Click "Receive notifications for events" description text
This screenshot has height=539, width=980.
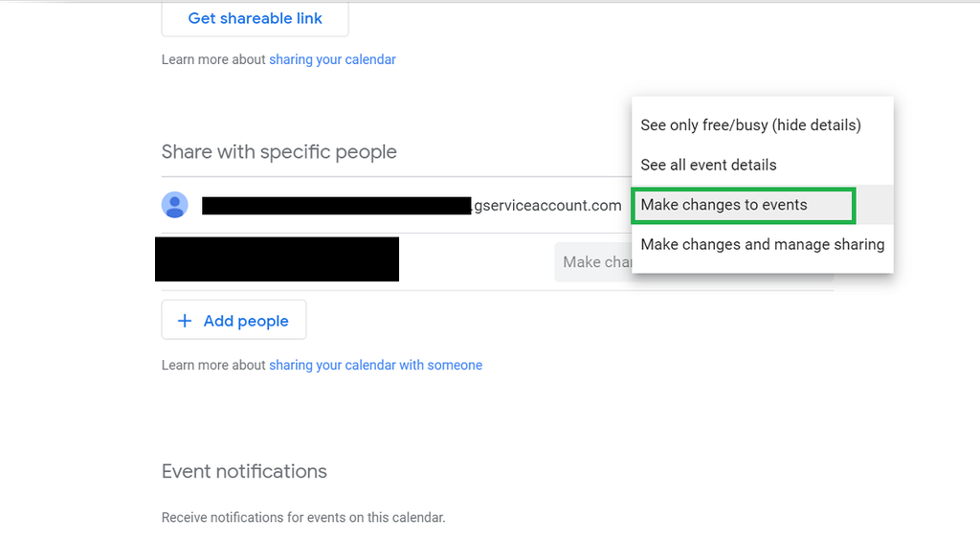[x=303, y=518]
